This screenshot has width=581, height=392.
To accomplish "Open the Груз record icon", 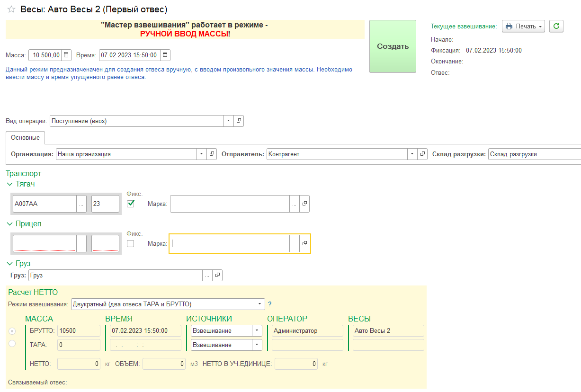I will click(217, 275).
